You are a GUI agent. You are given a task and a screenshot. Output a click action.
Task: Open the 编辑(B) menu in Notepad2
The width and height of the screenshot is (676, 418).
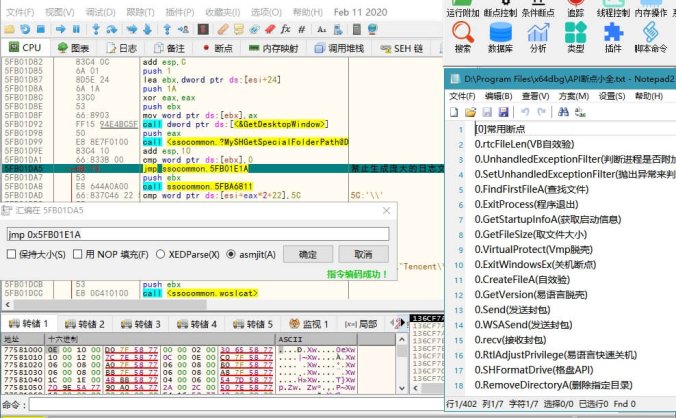coord(498,96)
